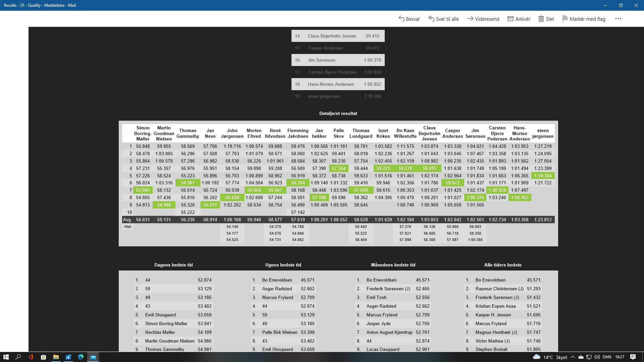
Task: Switch to Mail app in taskbar
Action: [93, 357]
